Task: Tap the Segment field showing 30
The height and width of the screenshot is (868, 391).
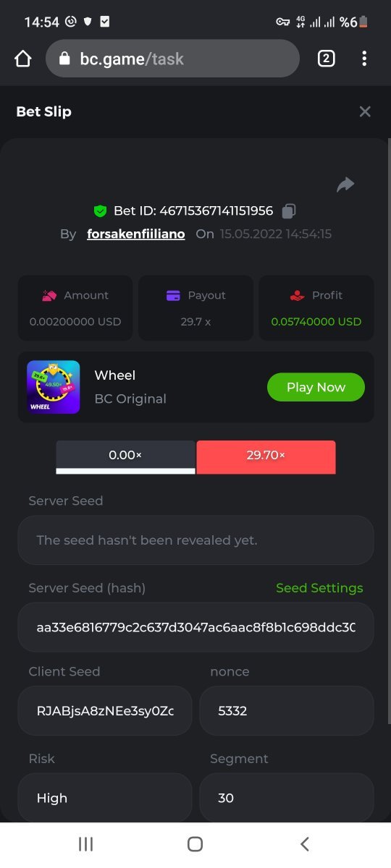Action: pos(287,798)
